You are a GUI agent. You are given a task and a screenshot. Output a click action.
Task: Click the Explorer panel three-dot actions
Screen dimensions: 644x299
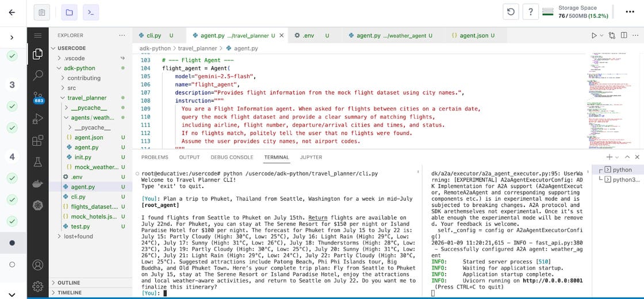click(122, 36)
